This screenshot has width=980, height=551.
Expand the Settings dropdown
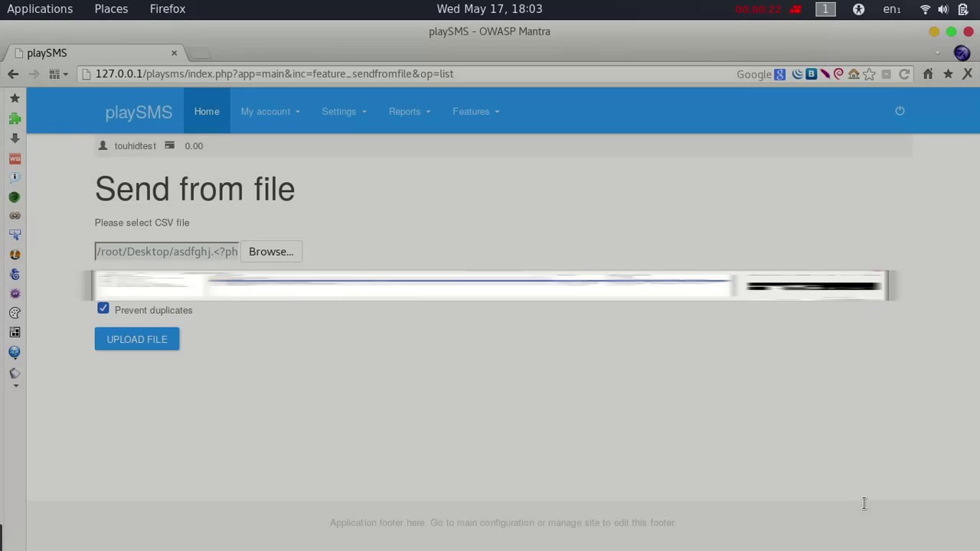click(344, 112)
